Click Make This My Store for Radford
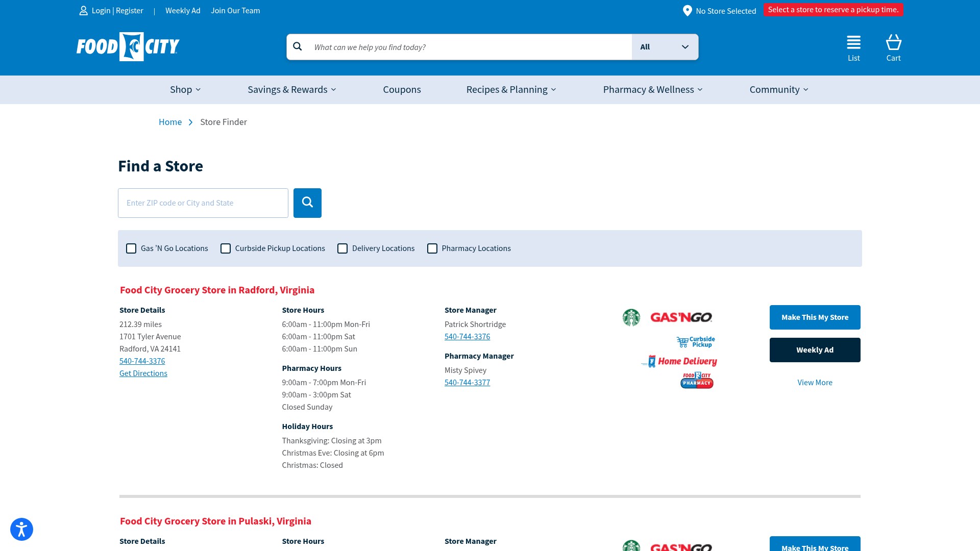This screenshot has width=980, height=551. 815,317
